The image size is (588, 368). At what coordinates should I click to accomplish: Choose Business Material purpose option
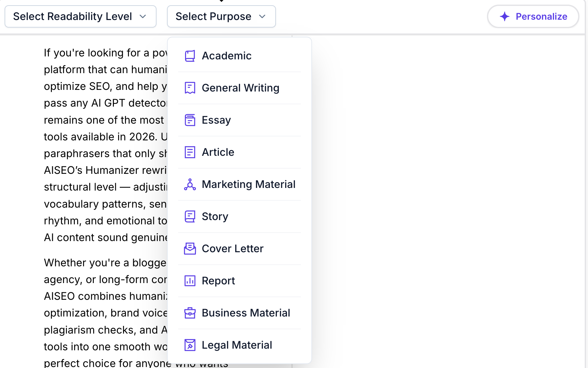point(240,313)
